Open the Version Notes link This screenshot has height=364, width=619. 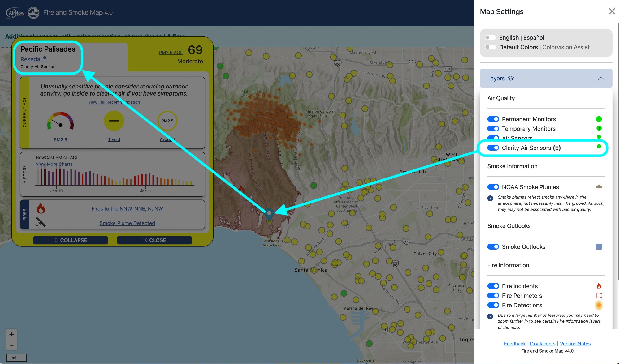(575, 344)
